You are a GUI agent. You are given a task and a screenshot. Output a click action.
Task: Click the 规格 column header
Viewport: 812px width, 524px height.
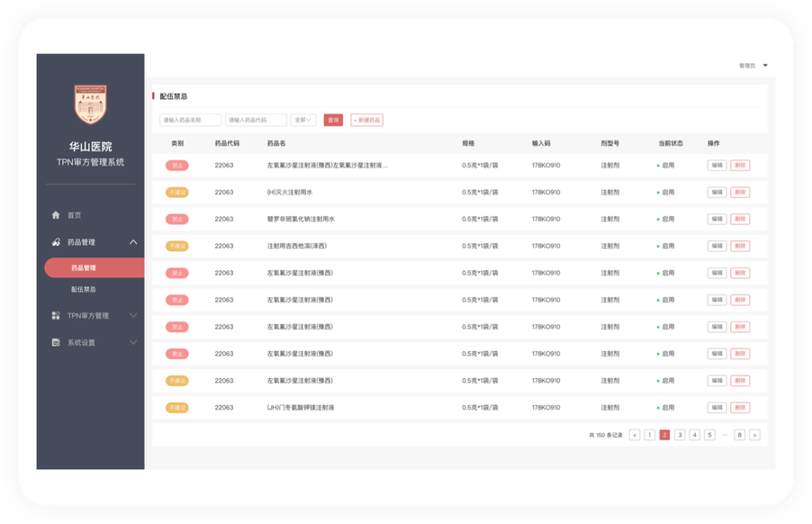coord(468,143)
